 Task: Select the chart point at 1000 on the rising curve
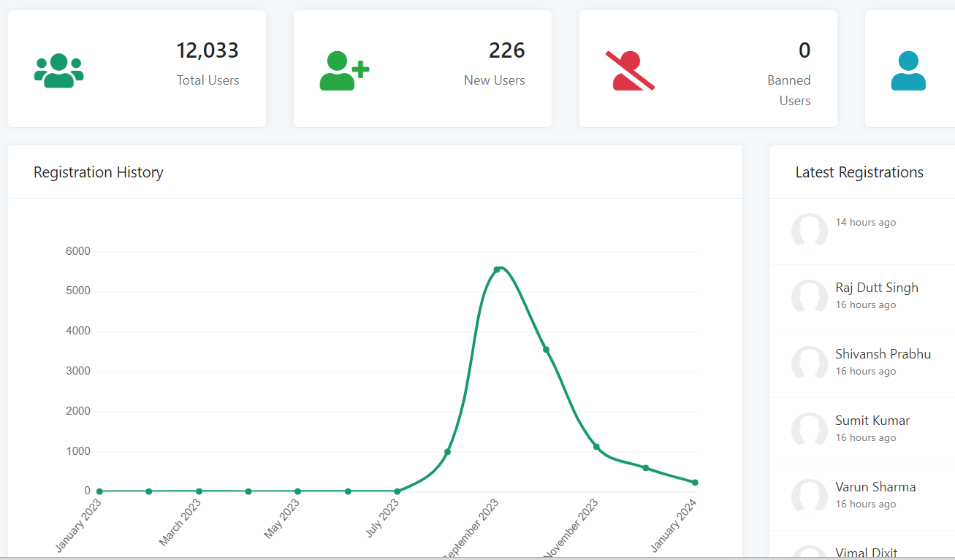(447, 452)
